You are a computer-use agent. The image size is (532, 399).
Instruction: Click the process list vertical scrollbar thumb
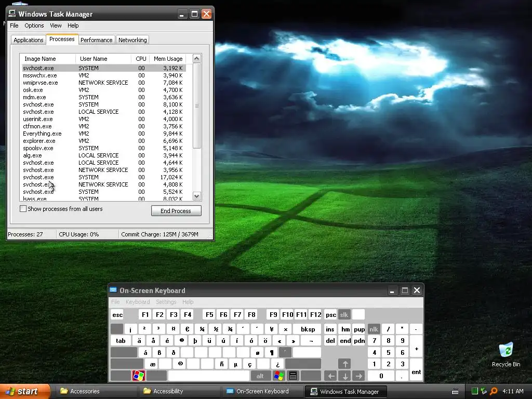pyautogui.click(x=197, y=105)
